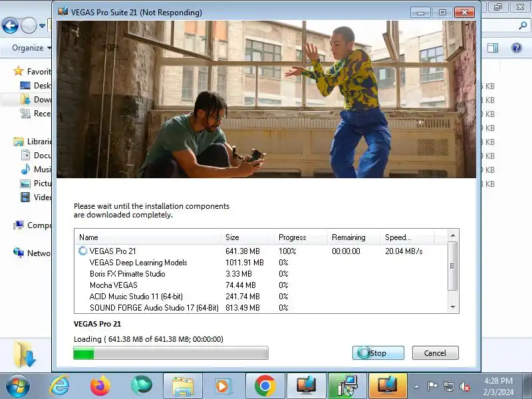Click the 20.04 MB/s speed value
This screenshot has height=399, width=532.
pyautogui.click(x=404, y=251)
